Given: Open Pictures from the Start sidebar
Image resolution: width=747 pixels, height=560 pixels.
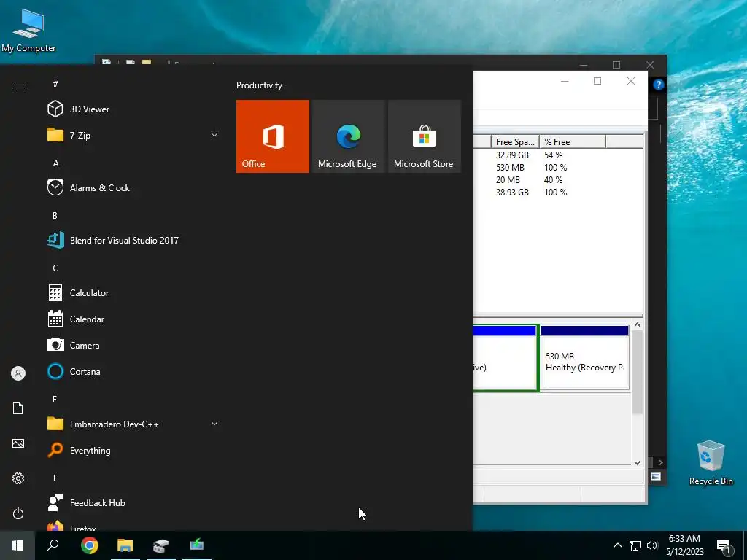Looking at the screenshot, I should [18, 443].
